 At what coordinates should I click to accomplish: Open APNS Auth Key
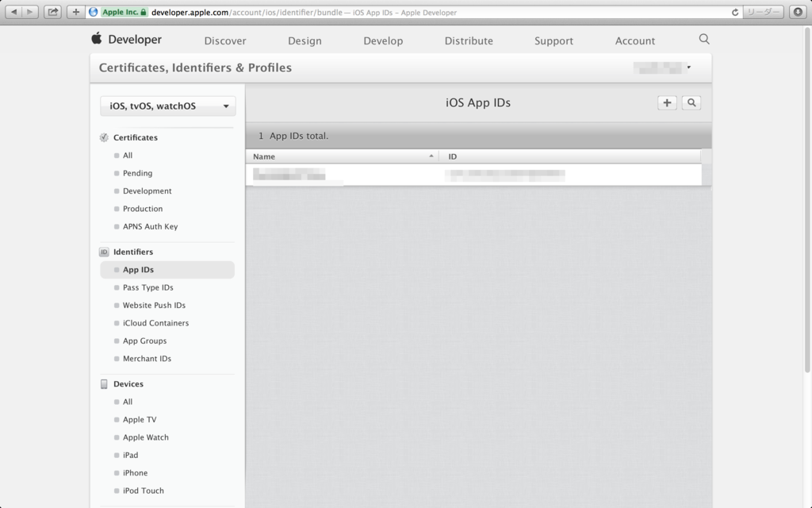click(150, 226)
